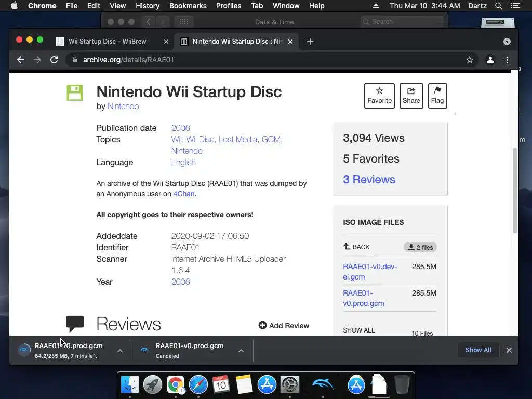Open the Chrome profile avatar menu
This screenshot has height=399, width=532.
490,60
